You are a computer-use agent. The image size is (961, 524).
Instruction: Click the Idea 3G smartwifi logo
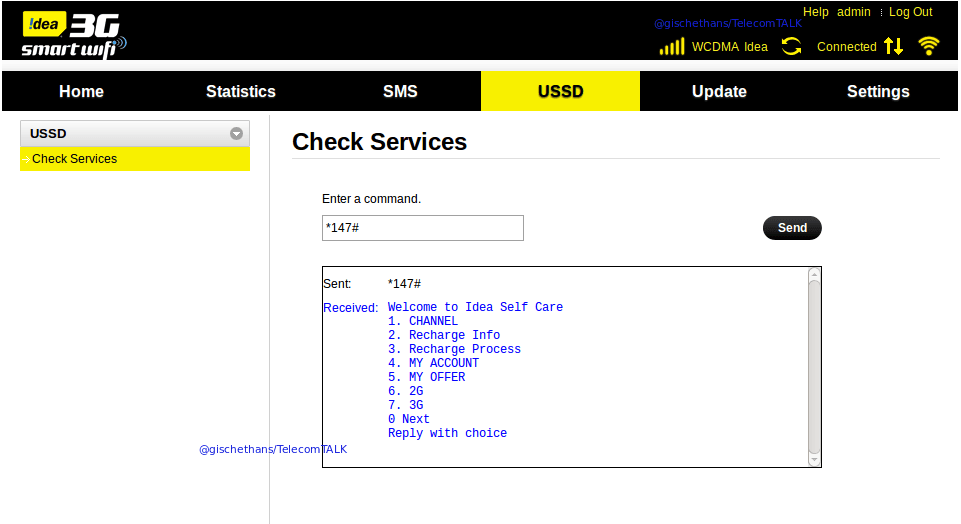click(74, 34)
